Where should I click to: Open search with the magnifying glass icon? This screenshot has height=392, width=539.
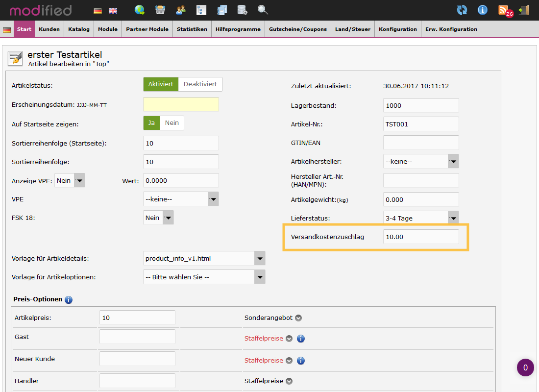(263, 10)
